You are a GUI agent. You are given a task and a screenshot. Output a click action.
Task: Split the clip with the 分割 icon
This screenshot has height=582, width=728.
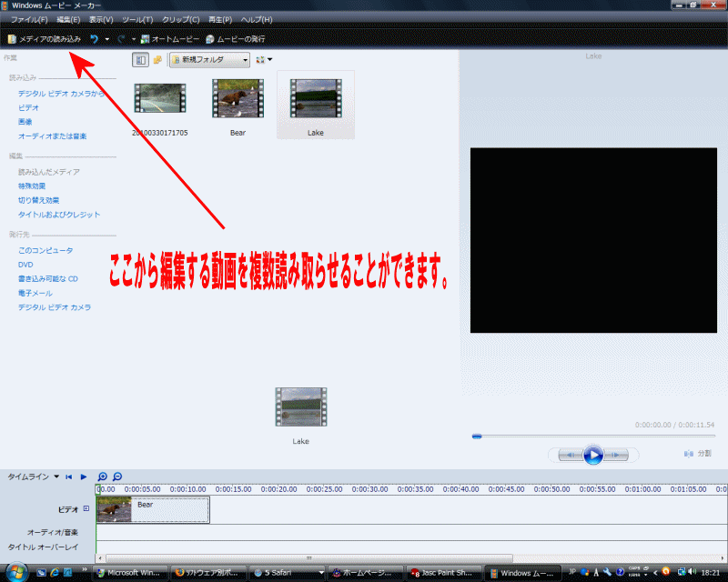690,455
